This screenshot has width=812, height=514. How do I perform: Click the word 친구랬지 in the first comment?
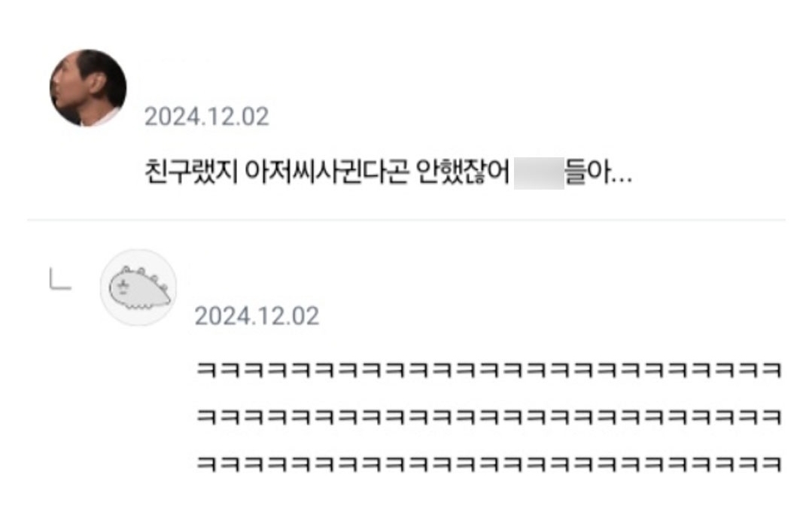click(x=191, y=172)
